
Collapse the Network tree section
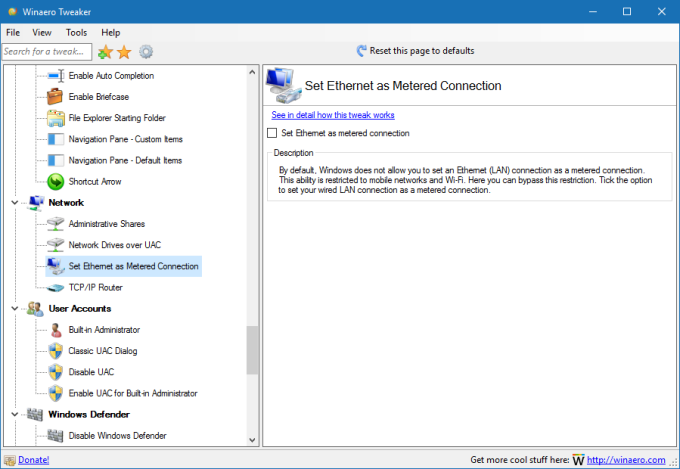click(x=15, y=203)
